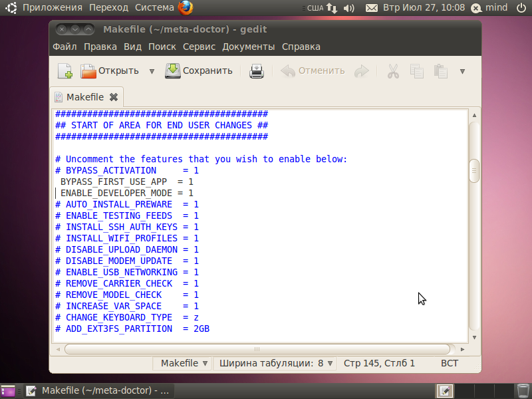The height and width of the screenshot is (399, 532).
Task: Close the Makefile tab
Action: tap(113, 97)
